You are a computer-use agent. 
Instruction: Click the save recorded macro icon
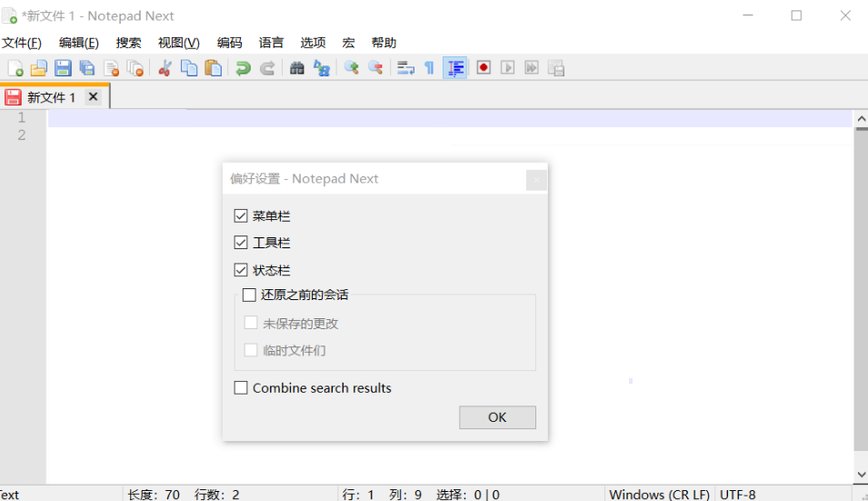[x=555, y=68]
